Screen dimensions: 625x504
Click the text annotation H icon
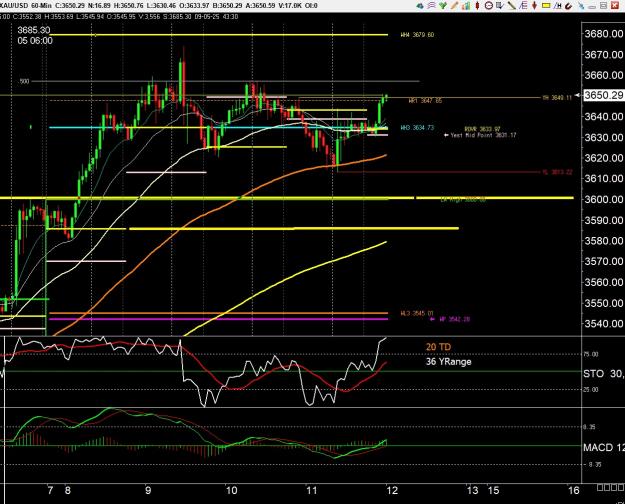(557, 6)
